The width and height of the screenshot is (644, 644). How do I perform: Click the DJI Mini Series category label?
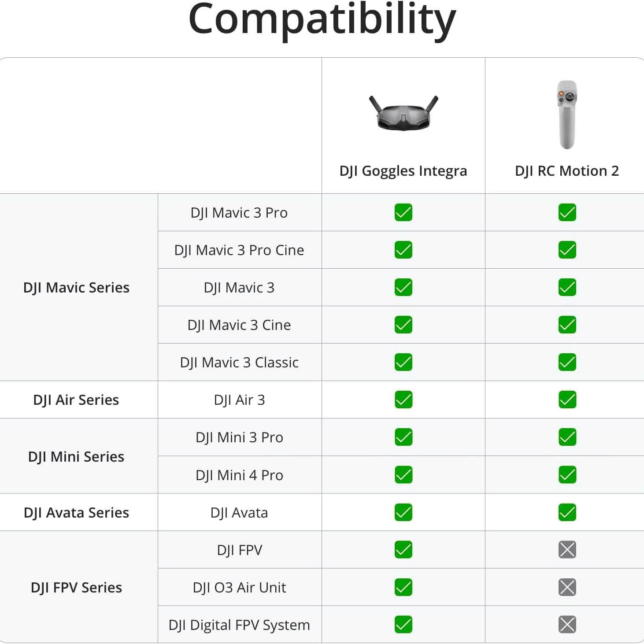[x=76, y=456]
